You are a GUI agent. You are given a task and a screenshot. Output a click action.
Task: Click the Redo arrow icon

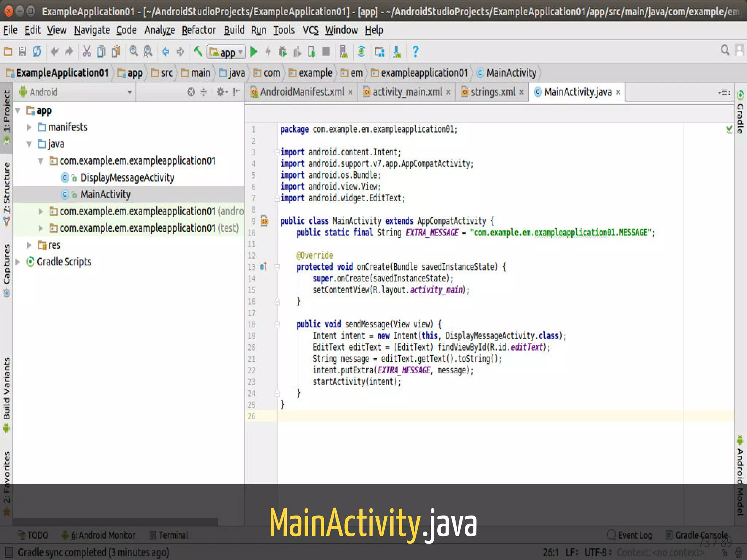click(x=69, y=51)
